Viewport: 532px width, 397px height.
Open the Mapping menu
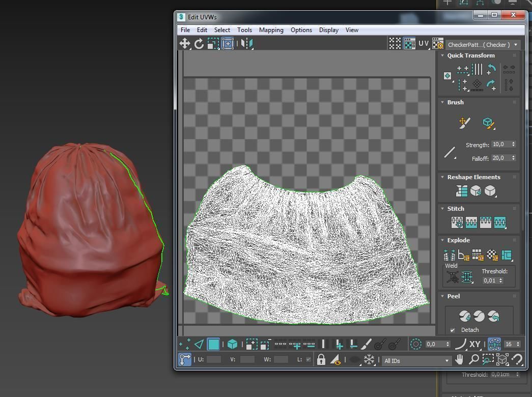point(271,30)
